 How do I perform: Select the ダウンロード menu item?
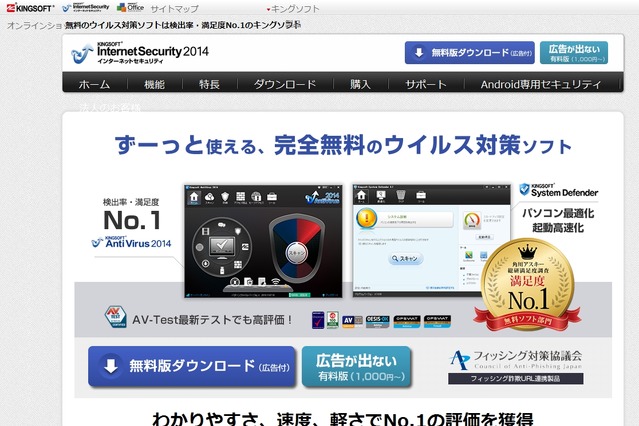click(285, 84)
